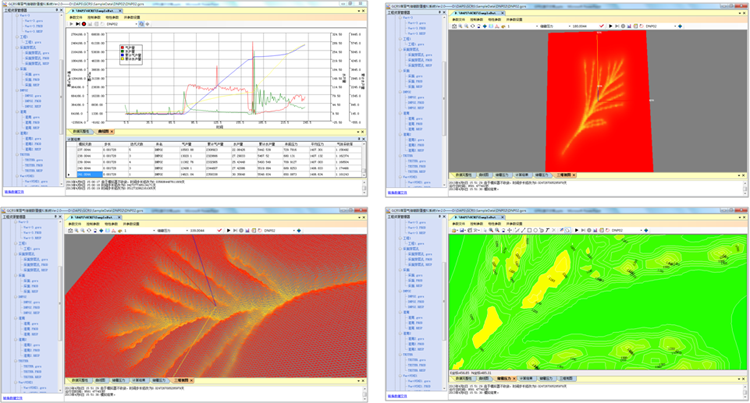Open 参数文件 menu in curve chart window

[76, 17]
